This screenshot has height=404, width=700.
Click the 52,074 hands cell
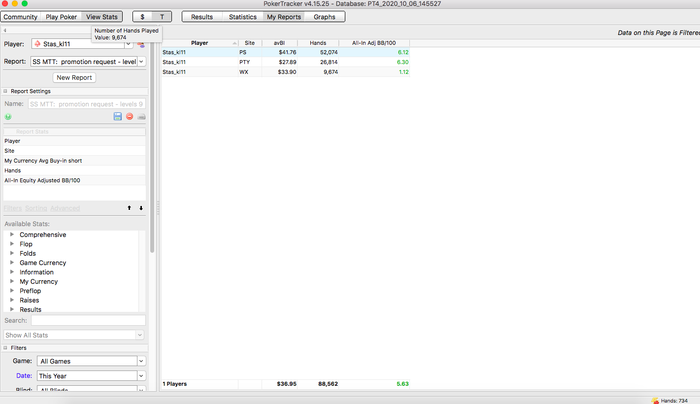pyautogui.click(x=318, y=52)
